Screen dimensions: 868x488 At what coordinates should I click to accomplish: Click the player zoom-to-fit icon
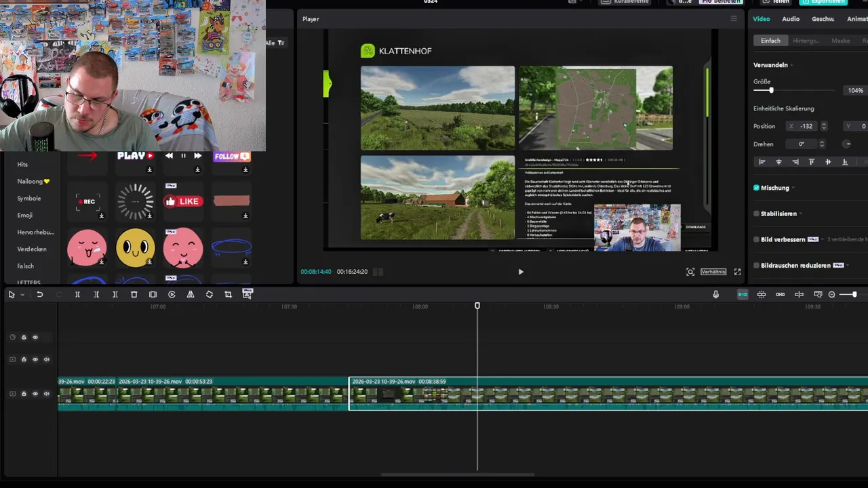coord(690,272)
